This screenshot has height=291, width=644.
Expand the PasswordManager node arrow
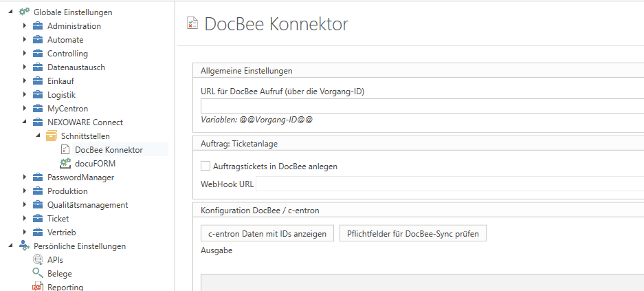[x=25, y=177]
